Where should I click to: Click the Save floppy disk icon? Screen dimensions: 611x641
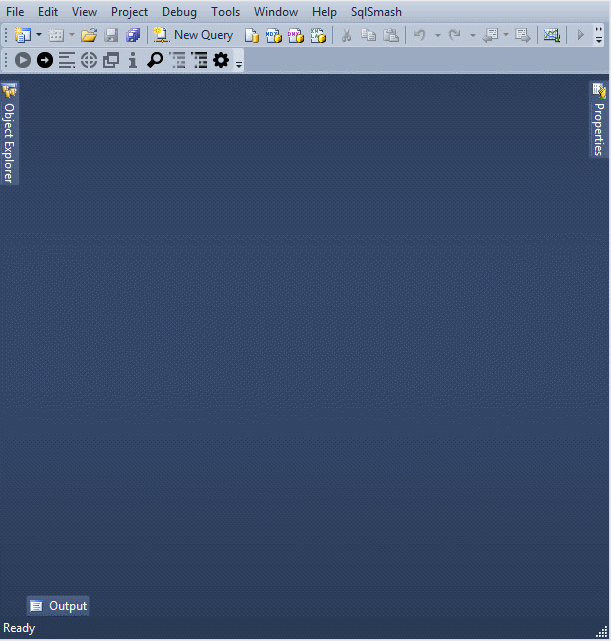pyautogui.click(x=111, y=36)
